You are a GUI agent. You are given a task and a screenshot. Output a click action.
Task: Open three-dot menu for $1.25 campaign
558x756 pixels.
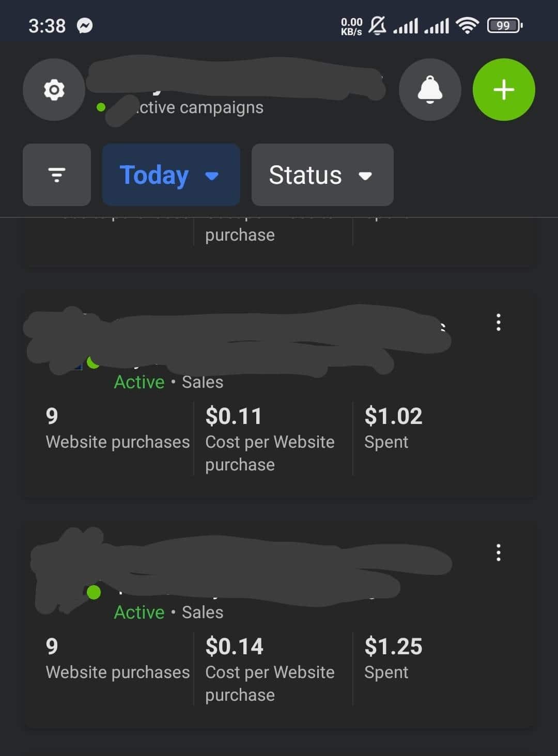tap(498, 553)
